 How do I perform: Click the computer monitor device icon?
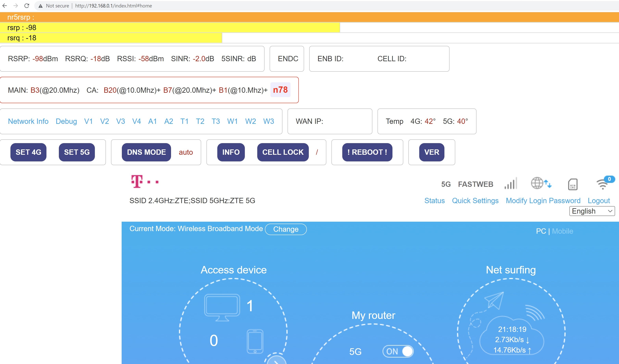pyautogui.click(x=222, y=307)
